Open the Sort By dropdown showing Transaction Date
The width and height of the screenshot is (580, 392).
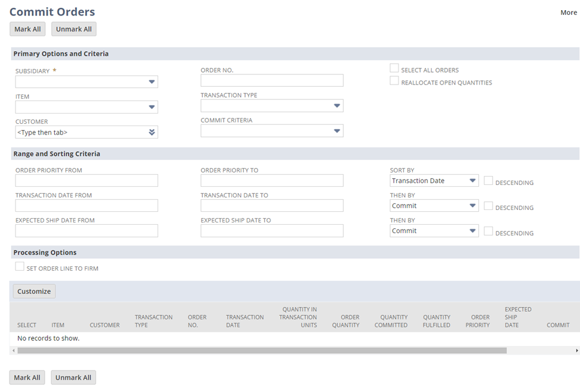472,180
